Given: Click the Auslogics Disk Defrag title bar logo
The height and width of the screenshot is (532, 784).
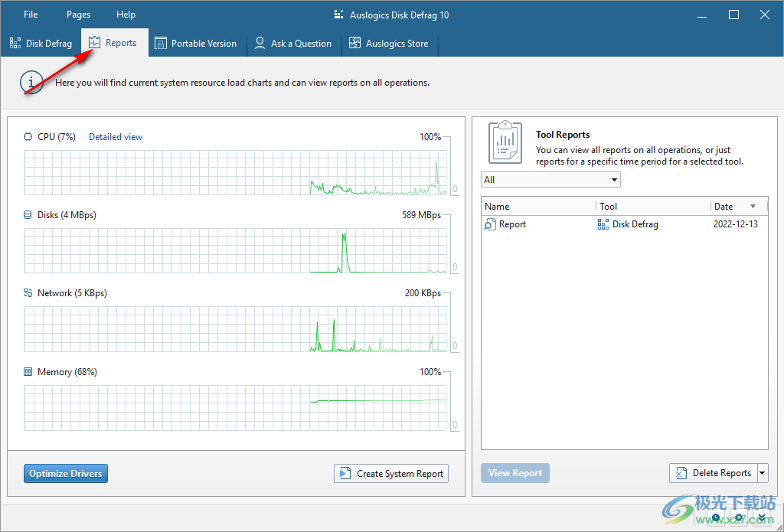Looking at the screenshot, I should click(339, 15).
